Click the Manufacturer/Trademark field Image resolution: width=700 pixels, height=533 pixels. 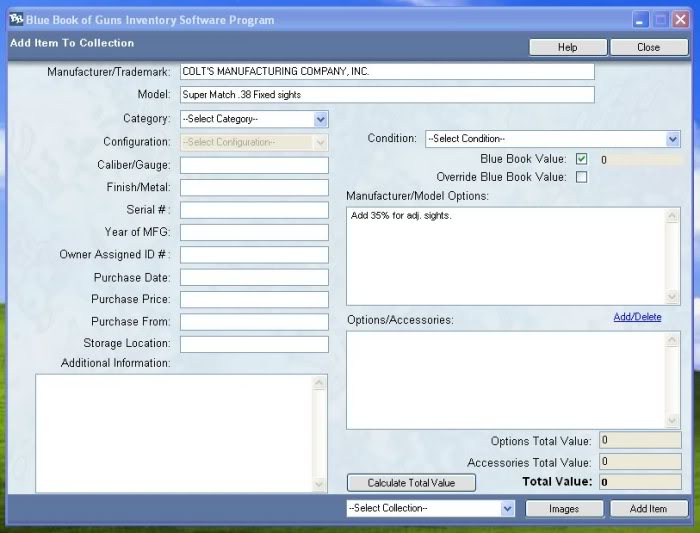click(x=387, y=71)
